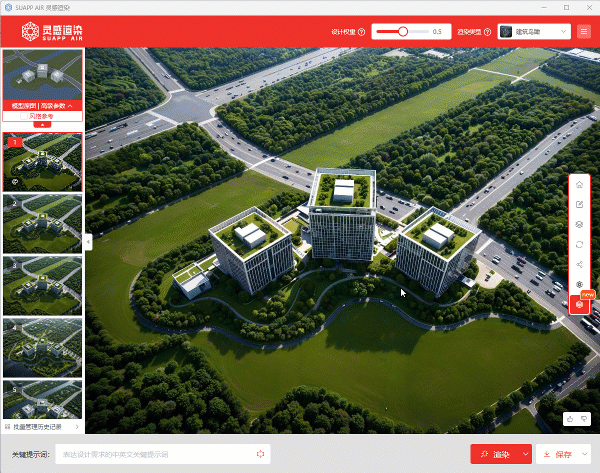600x473 pixels.
Task: Click the hamburger menu icon at top right
Action: tap(585, 32)
